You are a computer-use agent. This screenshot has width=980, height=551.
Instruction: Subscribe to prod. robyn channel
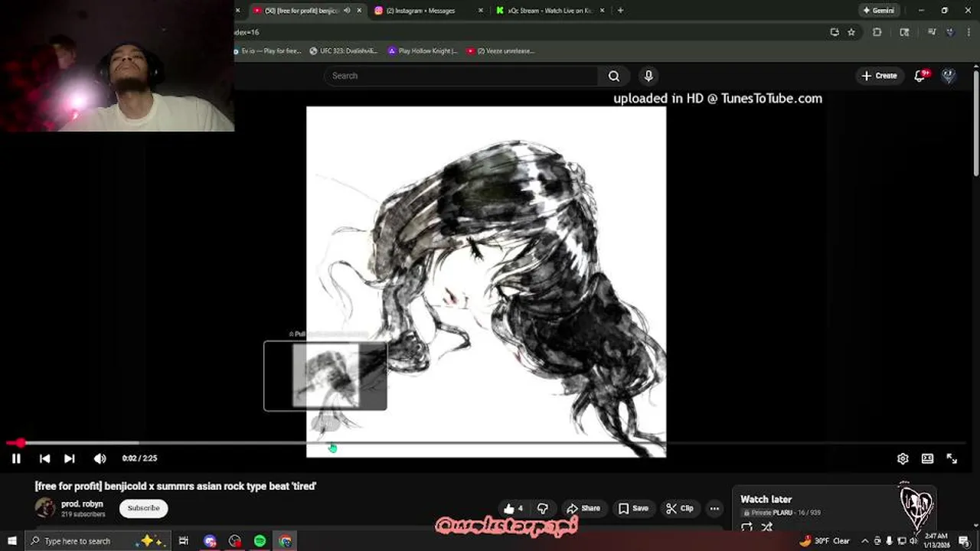[x=143, y=508]
